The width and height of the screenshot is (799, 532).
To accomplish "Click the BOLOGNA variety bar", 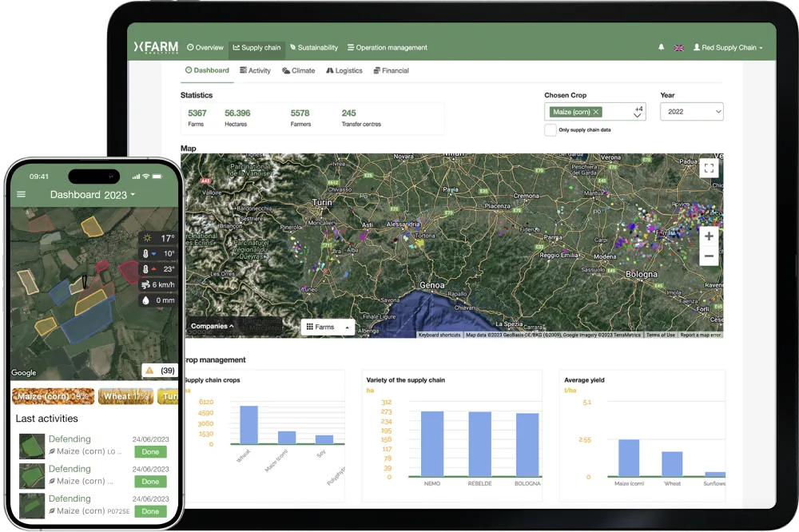I will [x=527, y=445].
